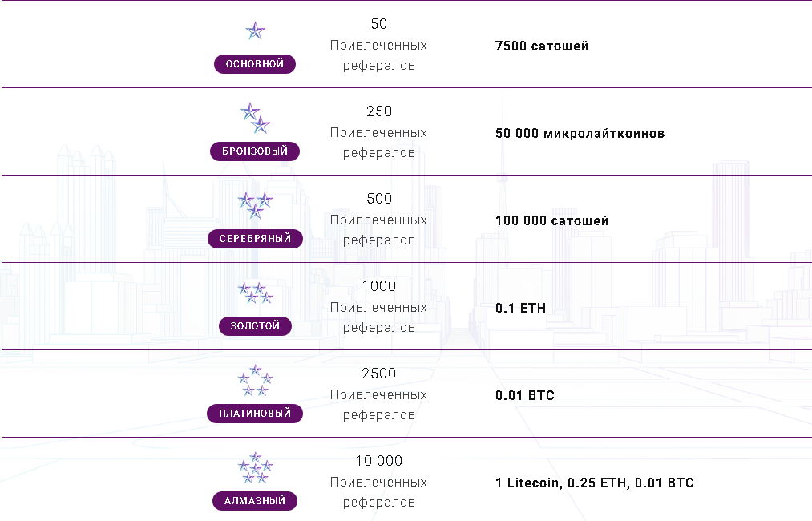Select the СЕРЕБРЯНЫЙ level badge
The image size is (812, 521).
click(x=255, y=239)
